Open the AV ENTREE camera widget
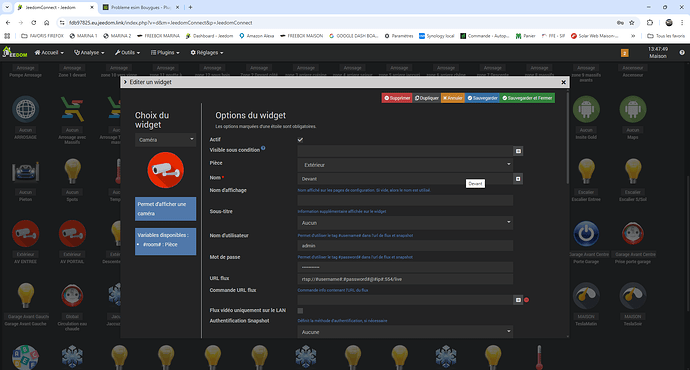Image resolution: width=690 pixels, height=370 pixels. click(26, 233)
